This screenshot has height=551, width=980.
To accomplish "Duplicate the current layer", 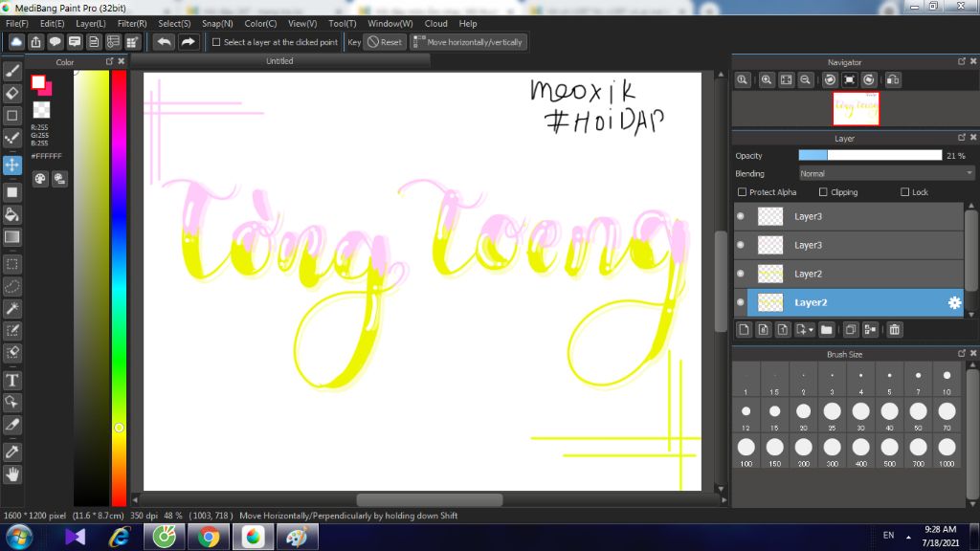I will [851, 330].
